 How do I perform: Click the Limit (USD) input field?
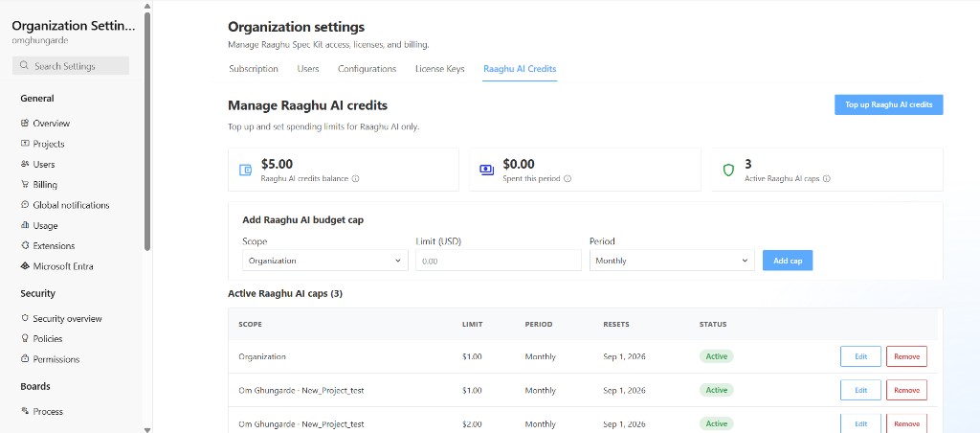pos(499,261)
